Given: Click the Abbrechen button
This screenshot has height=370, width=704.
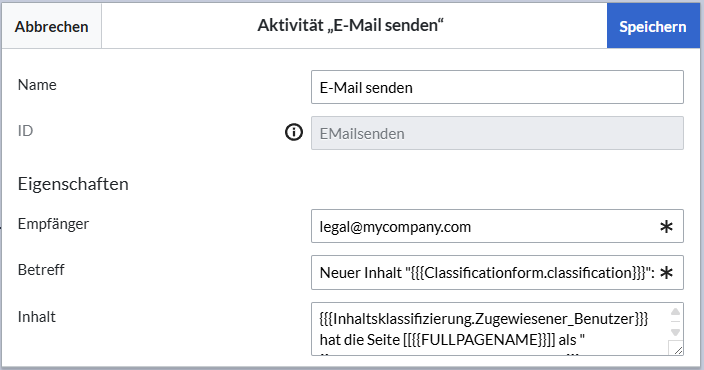Looking at the screenshot, I should [52, 26].
